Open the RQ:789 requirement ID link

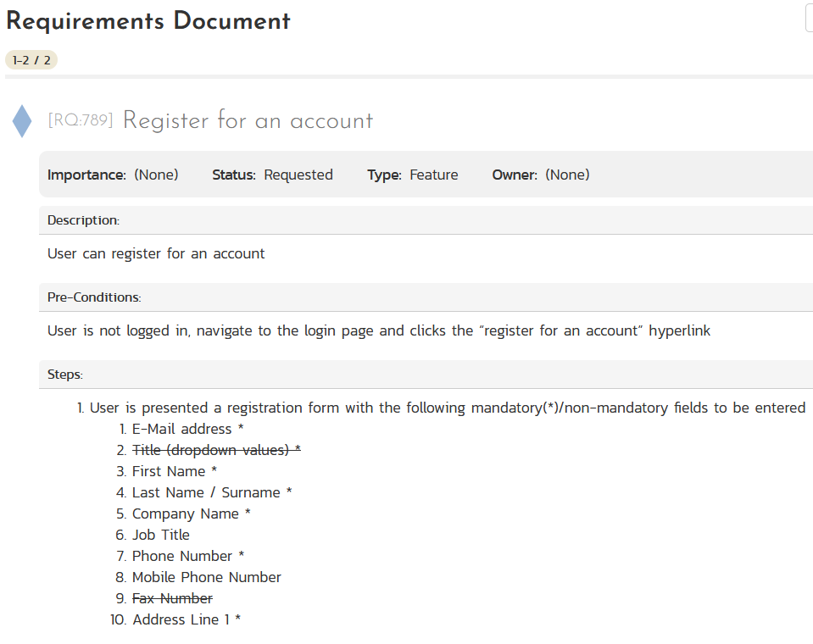81,120
